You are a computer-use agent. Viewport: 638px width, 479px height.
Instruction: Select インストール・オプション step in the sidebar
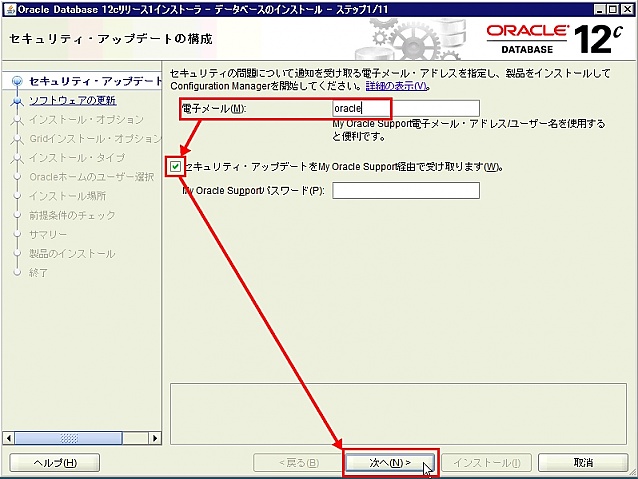point(86,120)
